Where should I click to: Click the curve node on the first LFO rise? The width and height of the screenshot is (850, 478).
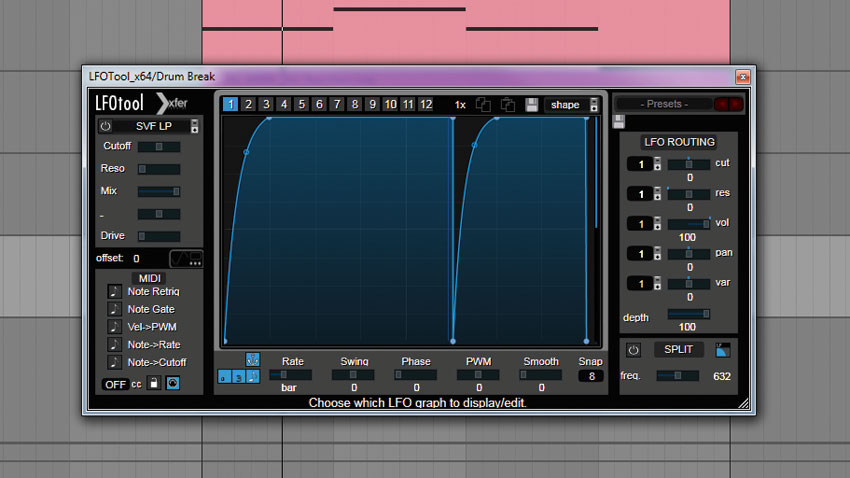tap(246, 152)
